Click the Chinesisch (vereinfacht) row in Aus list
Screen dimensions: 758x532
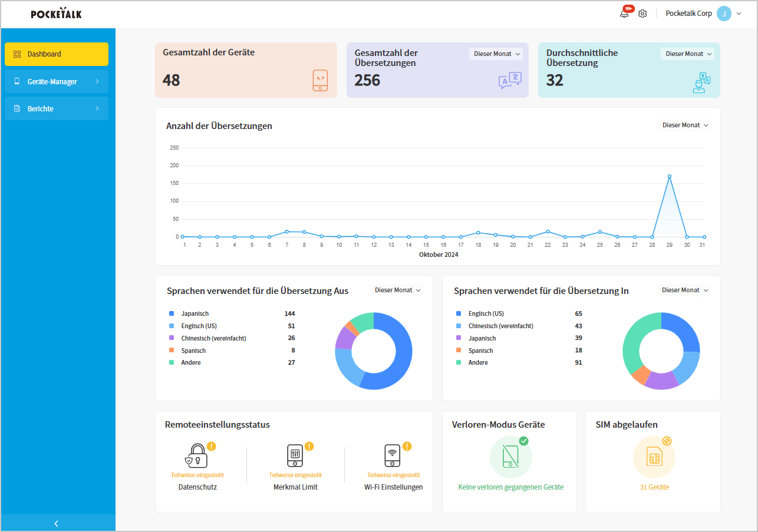coord(232,338)
